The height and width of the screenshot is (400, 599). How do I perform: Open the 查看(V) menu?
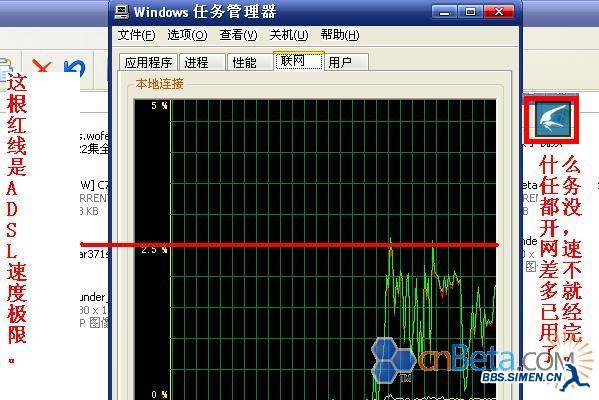pos(238,35)
